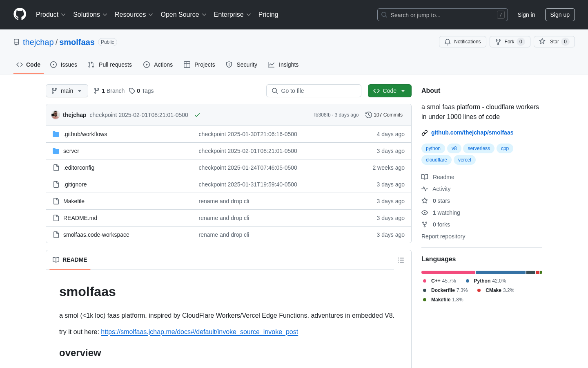
Task: Click Report repository link
Action: 443,236
